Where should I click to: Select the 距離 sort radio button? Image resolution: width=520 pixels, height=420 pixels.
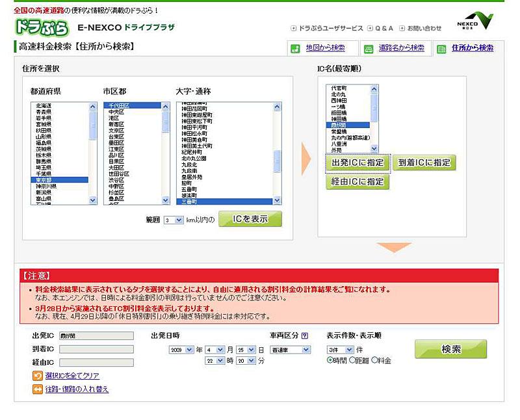click(352, 360)
